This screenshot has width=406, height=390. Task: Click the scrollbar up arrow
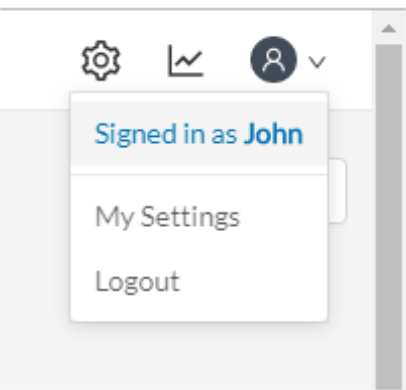point(389,28)
